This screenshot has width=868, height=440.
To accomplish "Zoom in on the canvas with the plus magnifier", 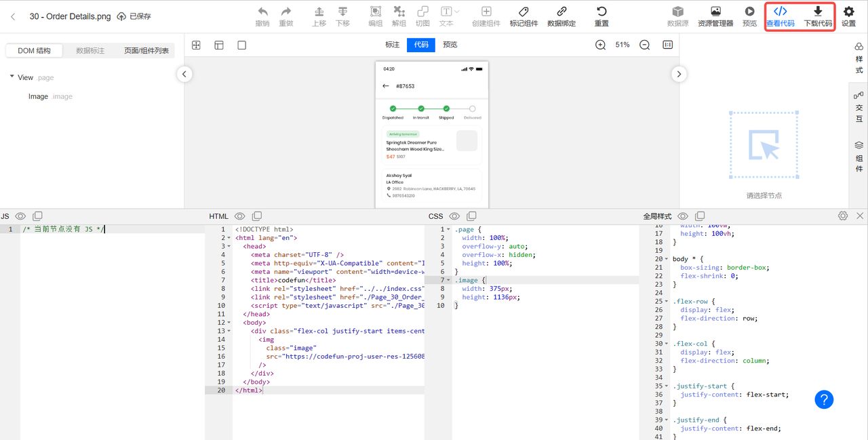I will coord(600,45).
